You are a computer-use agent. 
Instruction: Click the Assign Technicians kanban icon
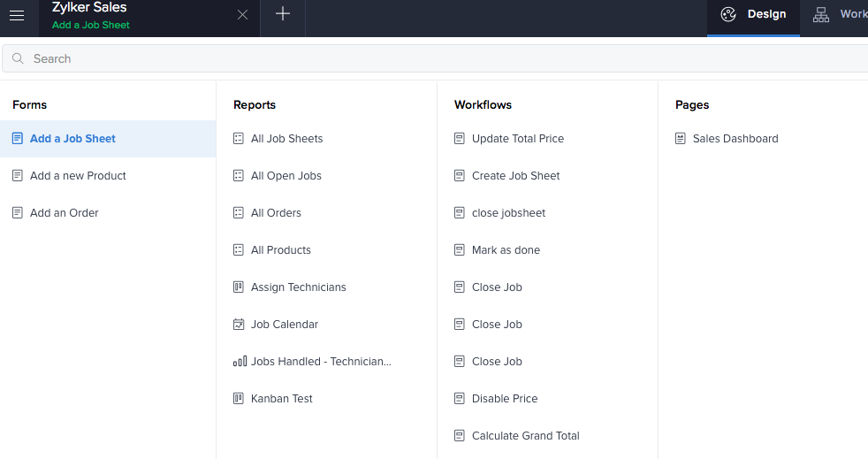pos(239,287)
